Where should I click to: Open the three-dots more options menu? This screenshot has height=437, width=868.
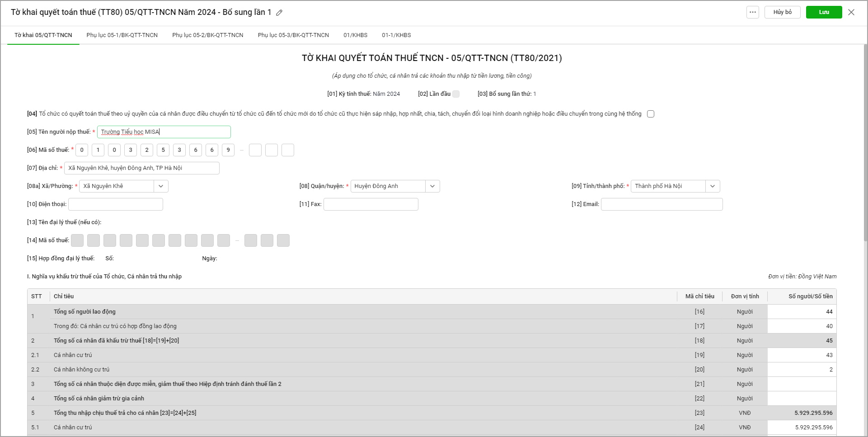(x=752, y=12)
